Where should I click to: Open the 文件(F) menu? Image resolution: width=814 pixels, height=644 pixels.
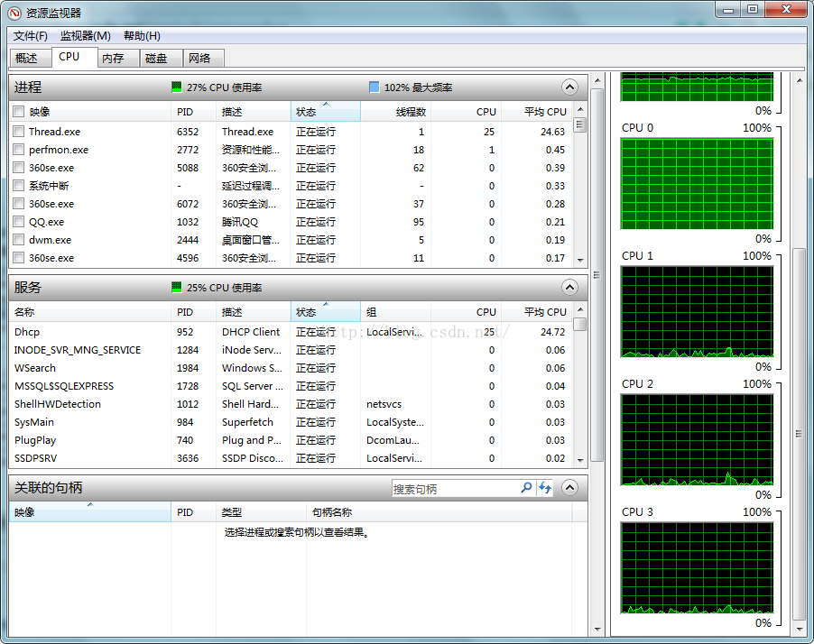[31, 36]
